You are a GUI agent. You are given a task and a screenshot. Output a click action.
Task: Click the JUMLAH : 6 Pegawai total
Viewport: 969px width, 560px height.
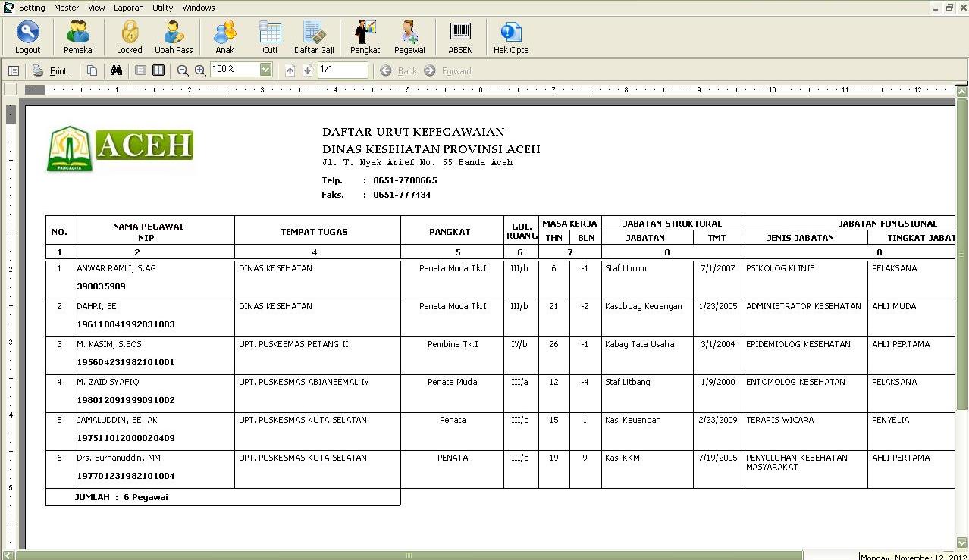click(x=121, y=497)
